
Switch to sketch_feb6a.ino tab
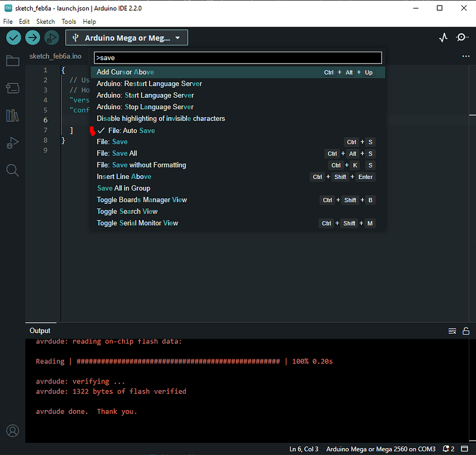[x=55, y=56]
